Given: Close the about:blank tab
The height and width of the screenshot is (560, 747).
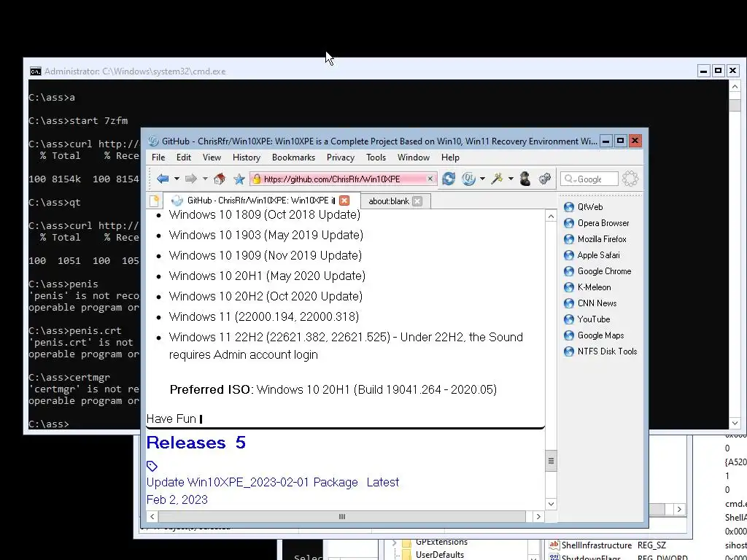Looking at the screenshot, I should coord(417,201).
